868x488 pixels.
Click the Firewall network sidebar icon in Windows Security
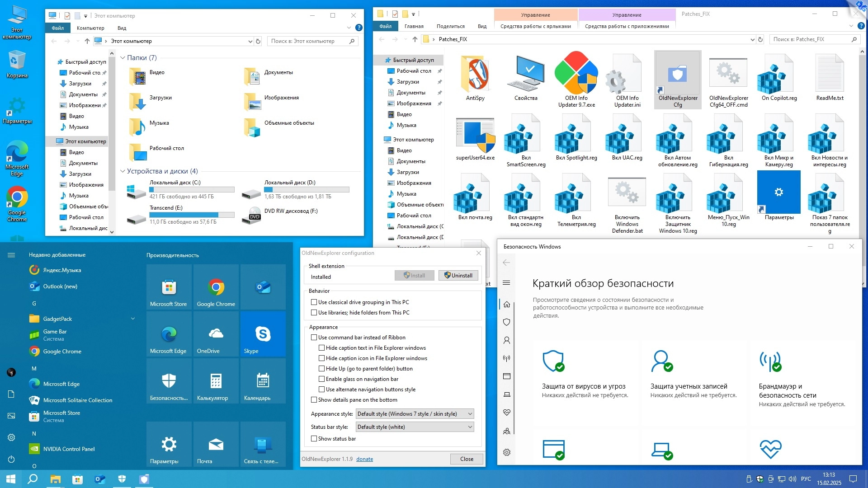(x=506, y=358)
